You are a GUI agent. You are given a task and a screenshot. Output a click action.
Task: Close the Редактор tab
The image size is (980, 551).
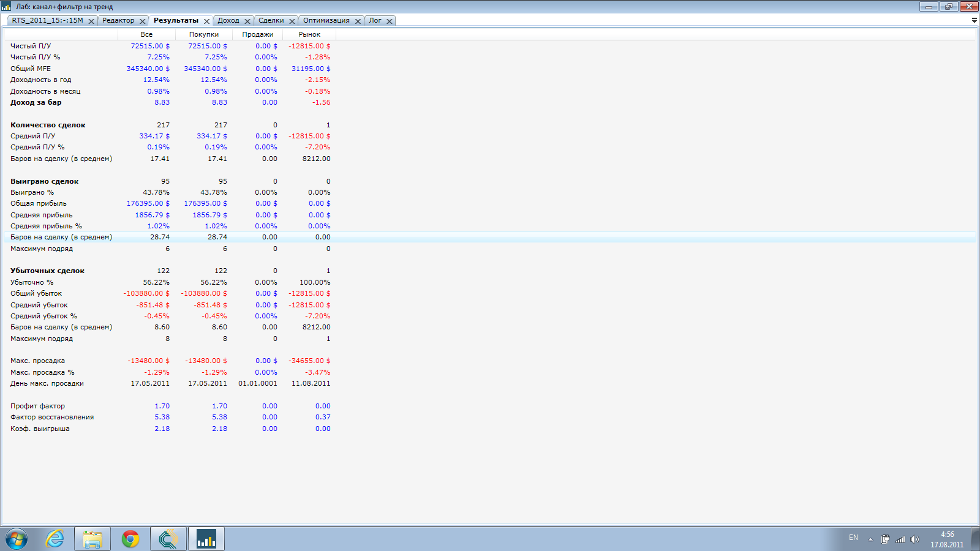click(142, 21)
